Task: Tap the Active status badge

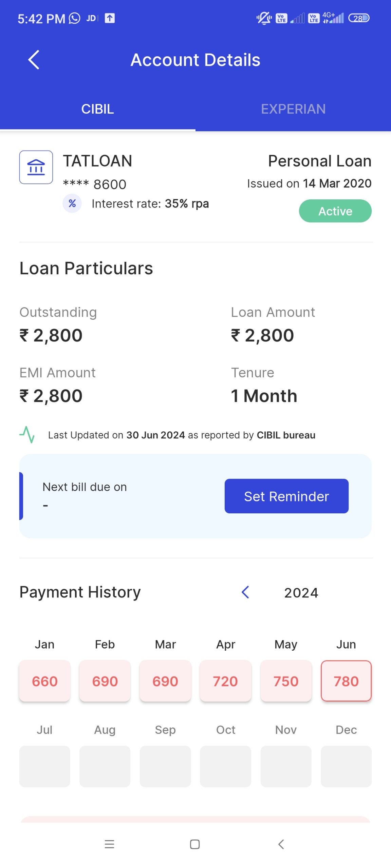Action: click(335, 211)
